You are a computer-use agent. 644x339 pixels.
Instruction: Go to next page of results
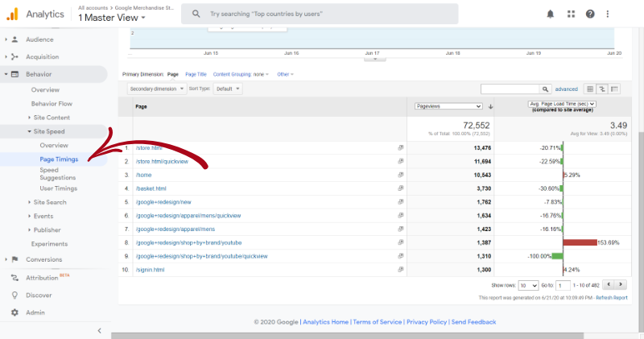[x=621, y=284]
